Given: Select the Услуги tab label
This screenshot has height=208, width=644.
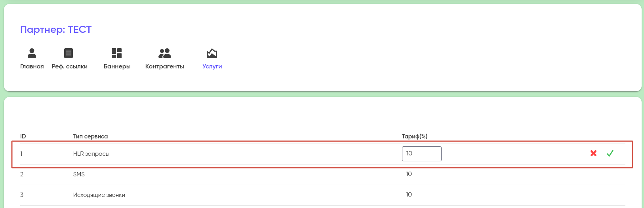Looking at the screenshot, I should click(x=212, y=66).
